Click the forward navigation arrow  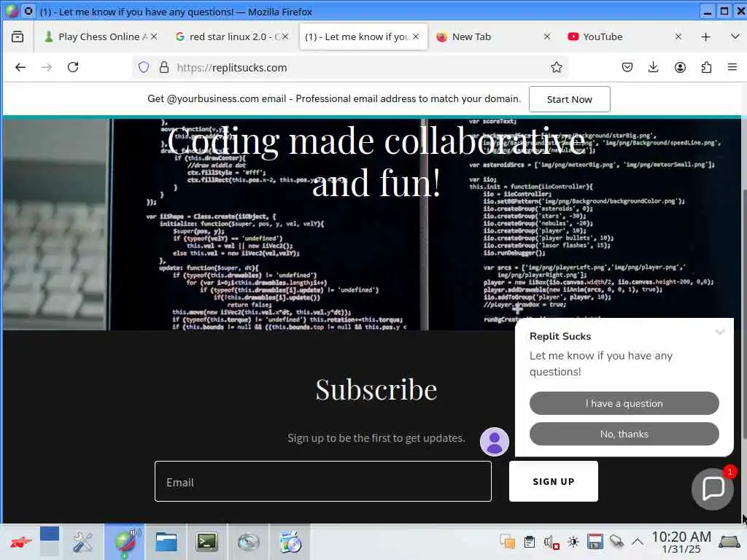pos(47,67)
